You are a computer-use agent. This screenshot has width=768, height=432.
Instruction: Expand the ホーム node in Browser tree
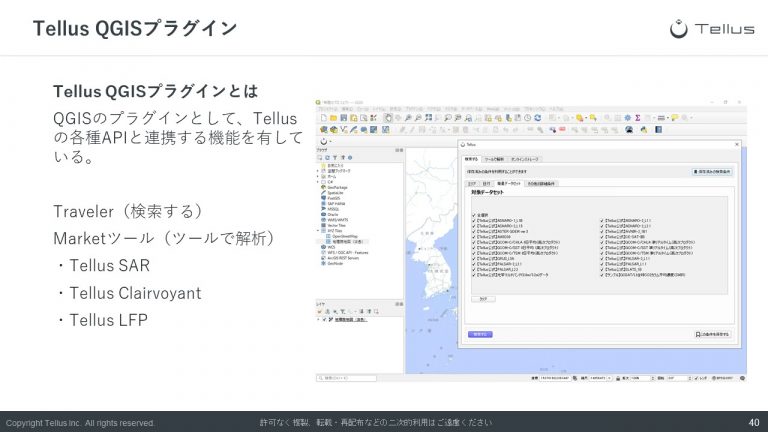click(x=317, y=176)
